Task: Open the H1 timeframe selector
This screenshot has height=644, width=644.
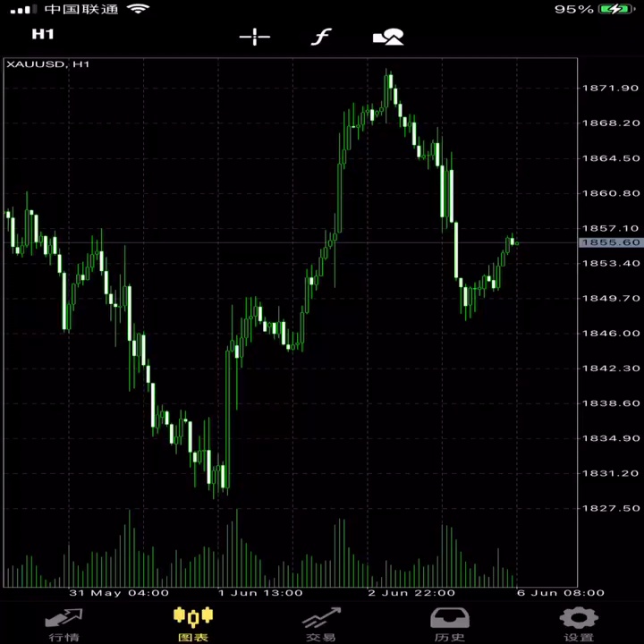Action: [x=43, y=34]
